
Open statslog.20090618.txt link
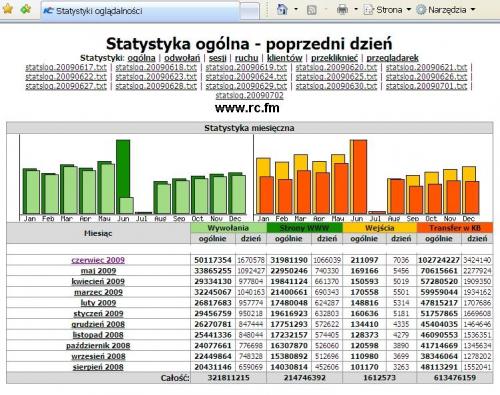[x=156, y=67]
